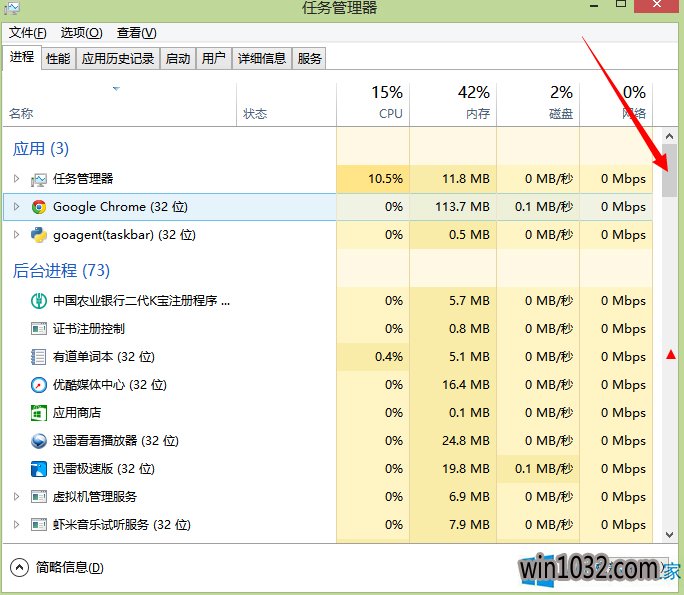The width and height of the screenshot is (684, 595).
Task: Open the 文件(F) menu
Action: tap(28, 33)
